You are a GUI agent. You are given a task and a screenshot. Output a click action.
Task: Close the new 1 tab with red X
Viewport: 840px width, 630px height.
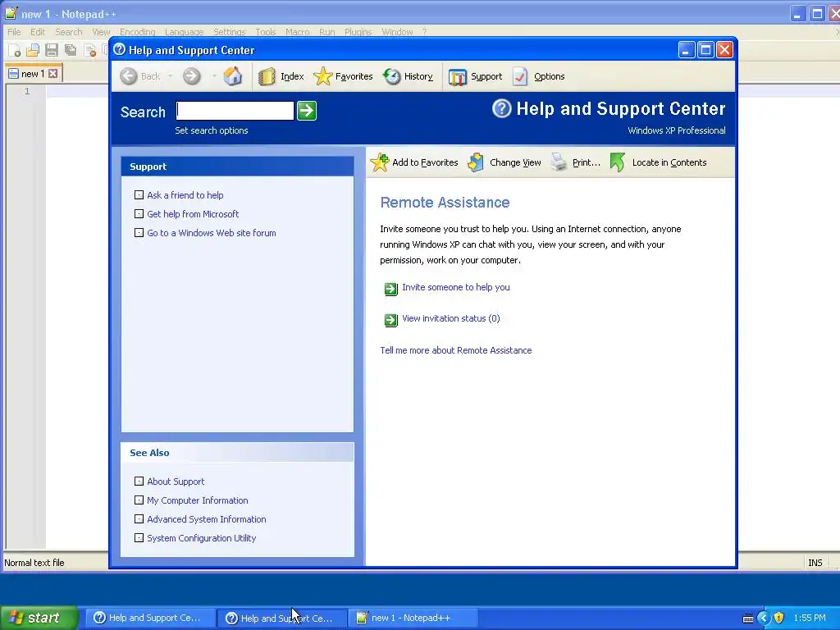coord(53,74)
